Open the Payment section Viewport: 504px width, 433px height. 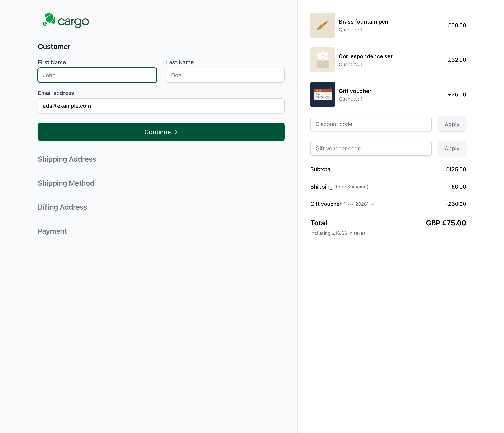[x=52, y=231]
